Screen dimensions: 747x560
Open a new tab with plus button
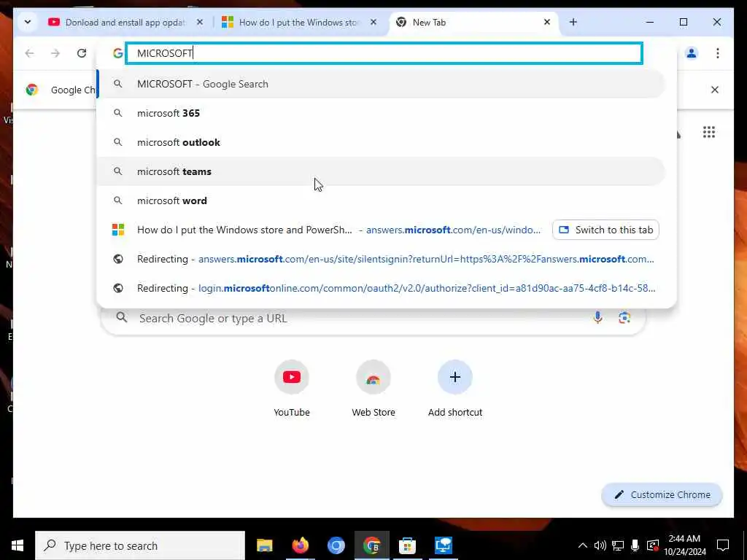click(x=573, y=22)
